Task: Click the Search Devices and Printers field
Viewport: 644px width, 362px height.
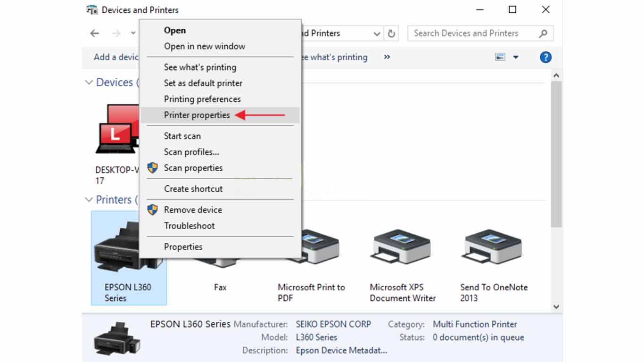Action: [x=480, y=33]
